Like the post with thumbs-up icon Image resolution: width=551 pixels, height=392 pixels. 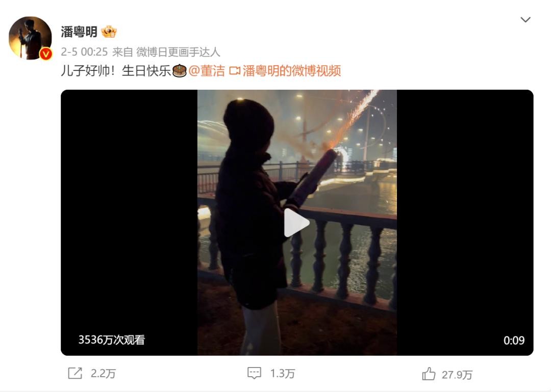point(429,374)
